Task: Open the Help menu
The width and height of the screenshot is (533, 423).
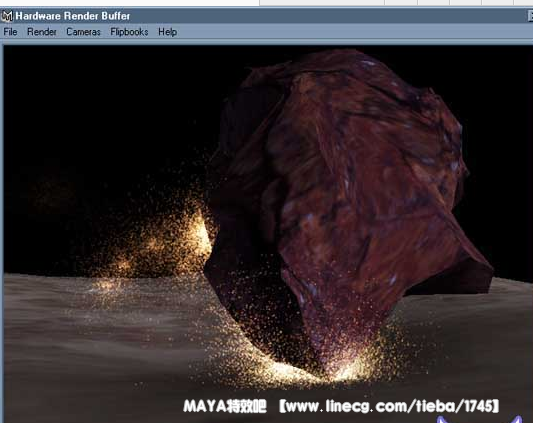Action: (x=168, y=32)
